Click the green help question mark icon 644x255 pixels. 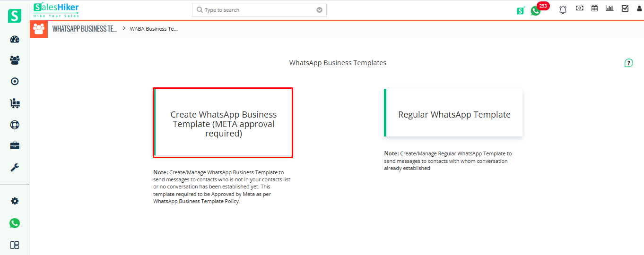pyautogui.click(x=628, y=63)
